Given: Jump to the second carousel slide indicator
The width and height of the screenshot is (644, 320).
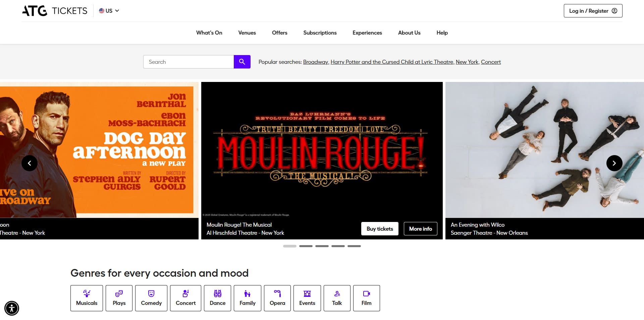Looking at the screenshot, I should pyautogui.click(x=306, y=246).
